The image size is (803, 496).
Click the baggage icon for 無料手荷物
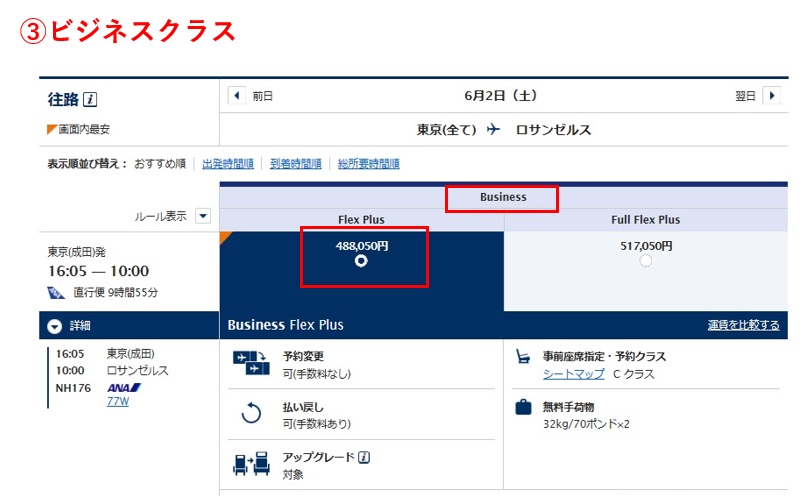click(x=523, y=407)
